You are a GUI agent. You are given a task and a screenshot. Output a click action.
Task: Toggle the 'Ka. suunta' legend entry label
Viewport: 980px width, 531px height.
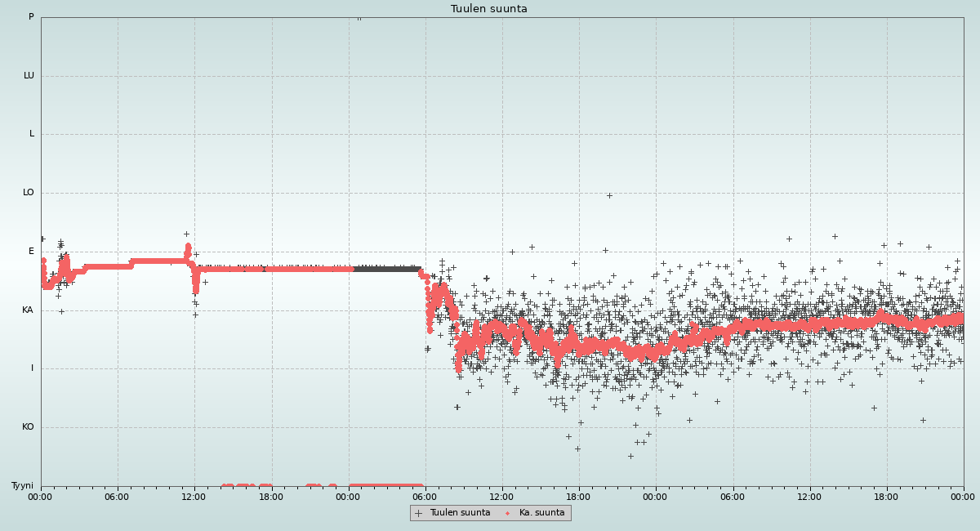click(x=541, y=513)
